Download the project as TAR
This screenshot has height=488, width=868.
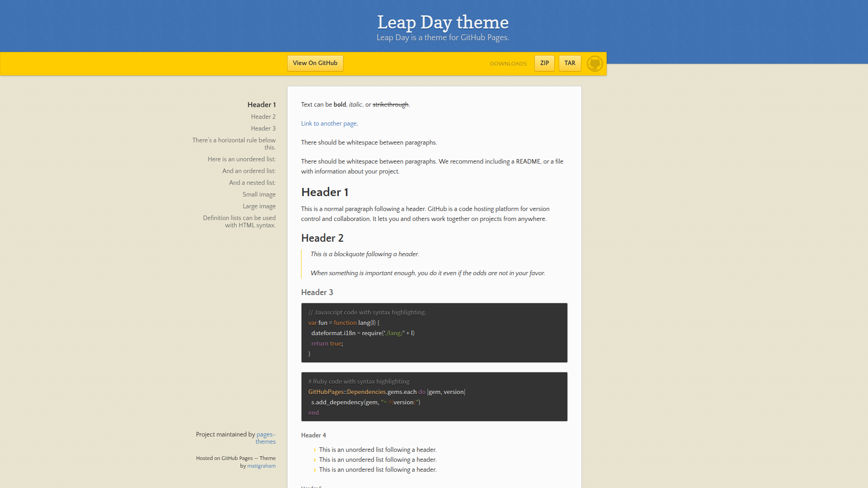pyautogui.click(x=570, y=63)
